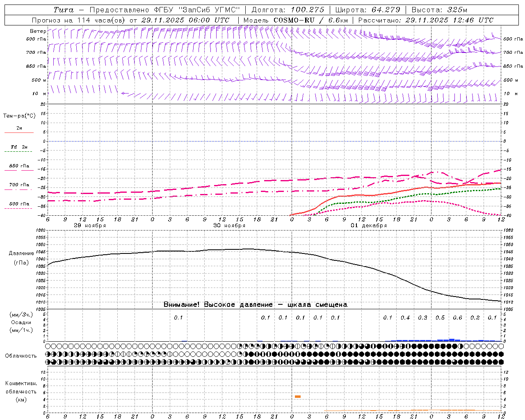Click the "Ветер" wind panel label
The width and height of the screenshot is (525, 420).
pos(38,31)
